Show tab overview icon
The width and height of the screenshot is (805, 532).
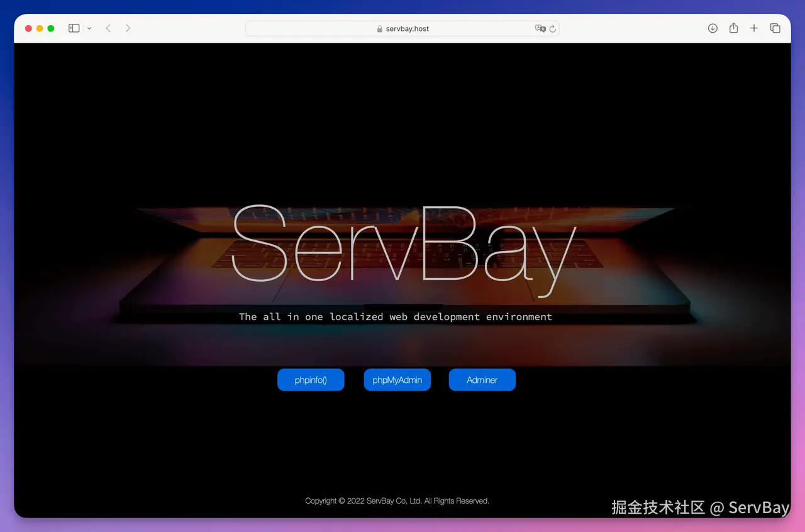point(775,28)
